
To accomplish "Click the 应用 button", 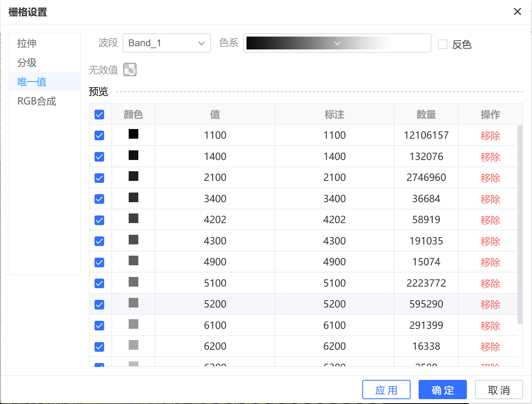I will (x=386, y=390).
